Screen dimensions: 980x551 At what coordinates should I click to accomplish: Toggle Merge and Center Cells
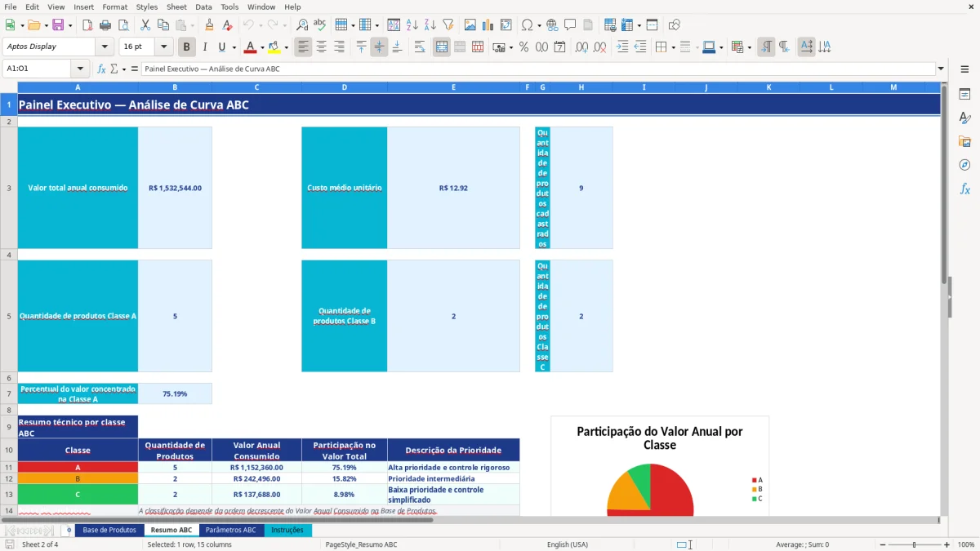442,47
